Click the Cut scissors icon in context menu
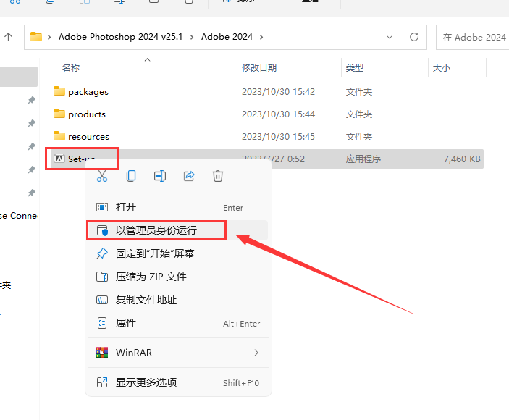 (x=102, y=176)
